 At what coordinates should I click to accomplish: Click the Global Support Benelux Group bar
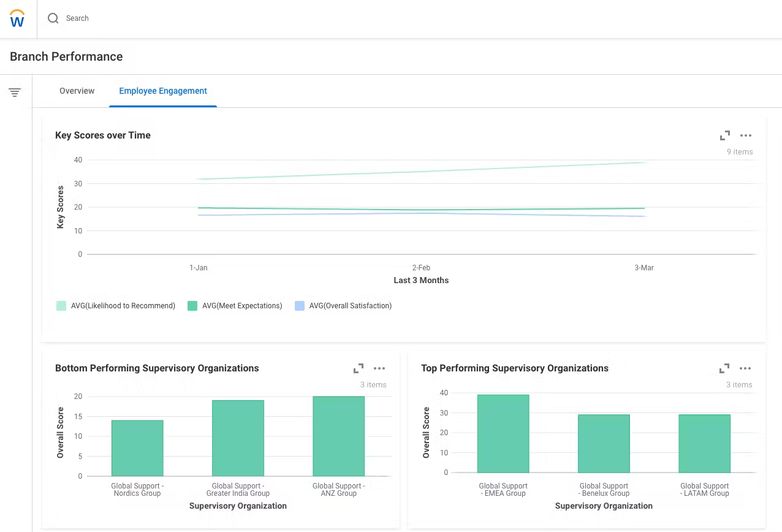point(604,444)
